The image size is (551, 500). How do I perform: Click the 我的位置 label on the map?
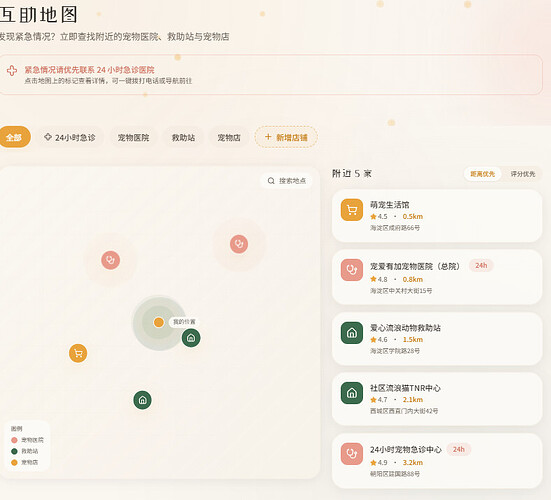[x=184, y=322]
